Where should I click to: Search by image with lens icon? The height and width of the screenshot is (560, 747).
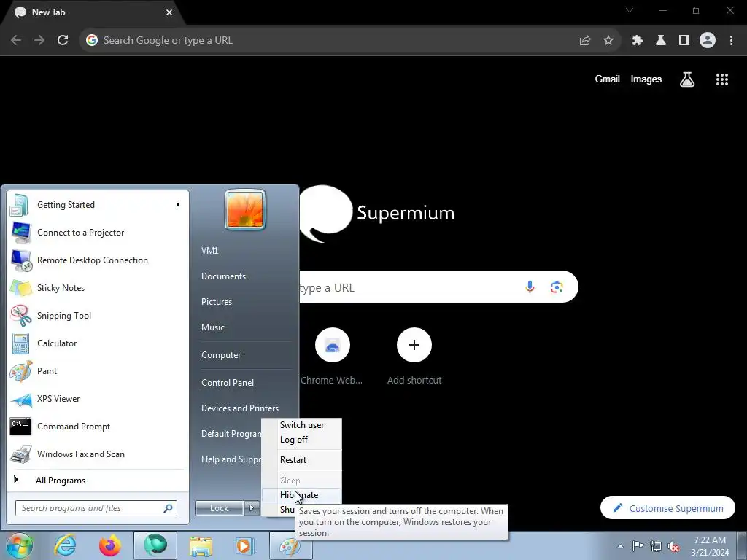(557, 287)
